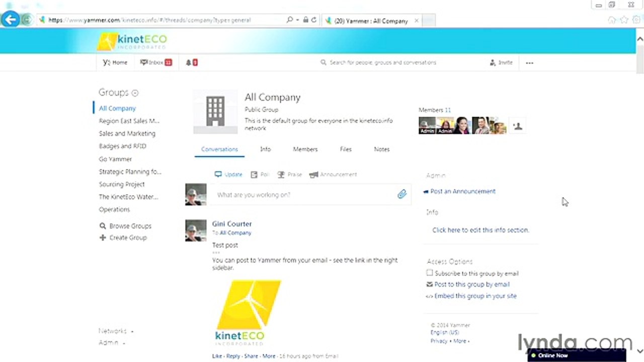The height and width of the screenshot is (362, 644).
Task: Select the Update post type
Action: pos(228,174)
